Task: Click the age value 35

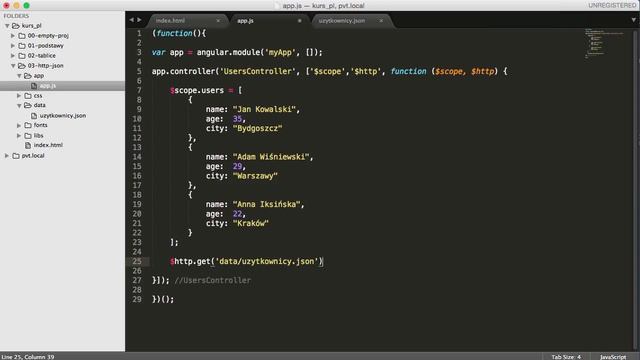Action: click(x=237, y=119)
